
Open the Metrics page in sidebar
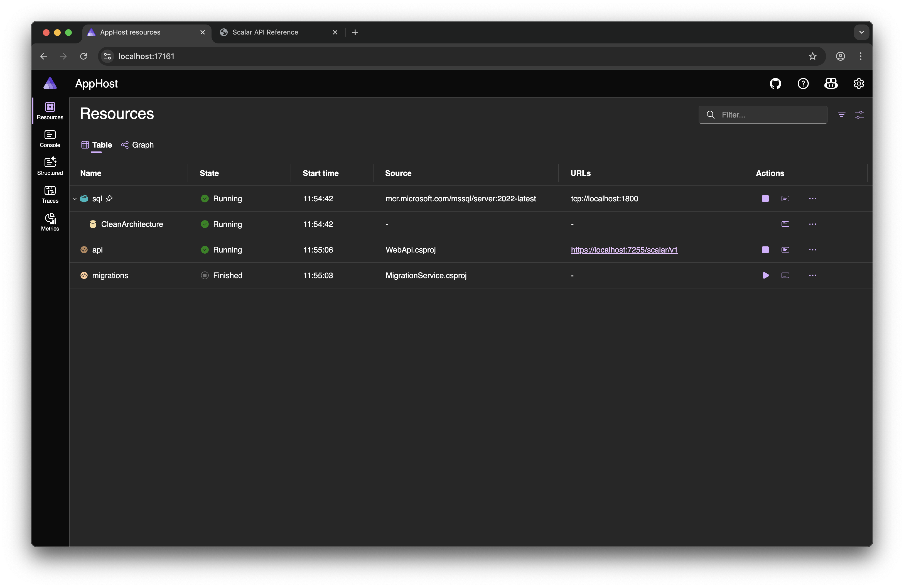click(50, 222)
